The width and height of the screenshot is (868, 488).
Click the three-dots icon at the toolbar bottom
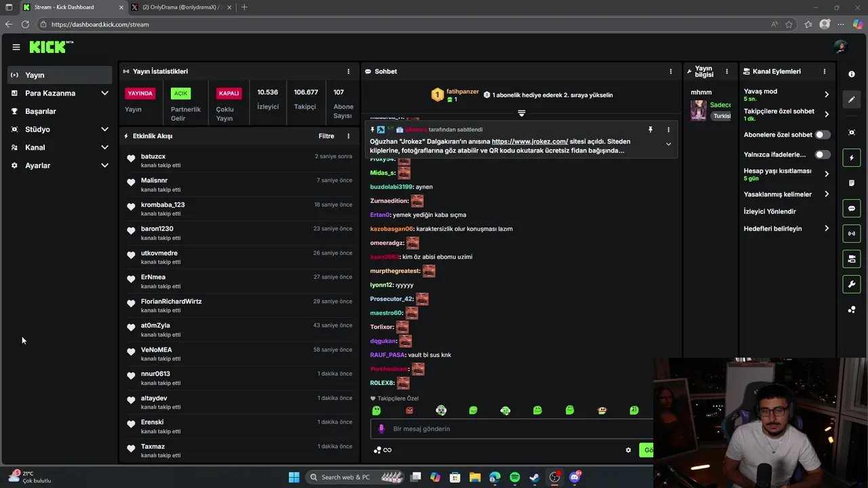(852, 310)
